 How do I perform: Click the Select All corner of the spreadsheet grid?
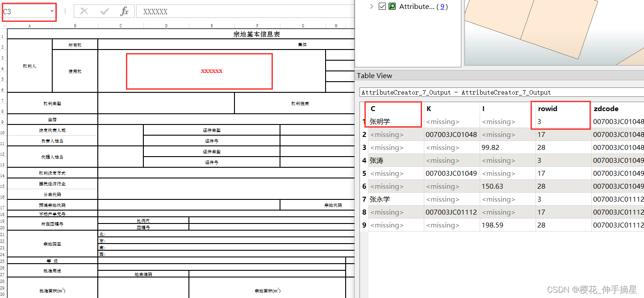(3, 25)
